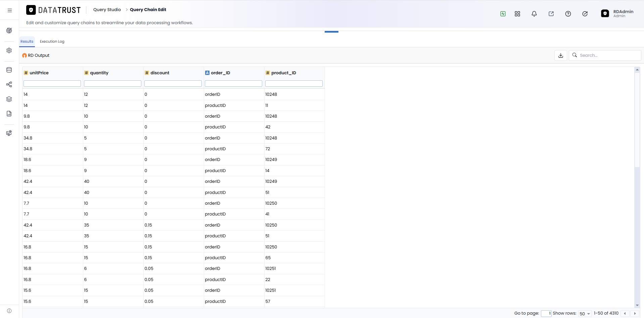Download the RD Output results

click(561, 55)
